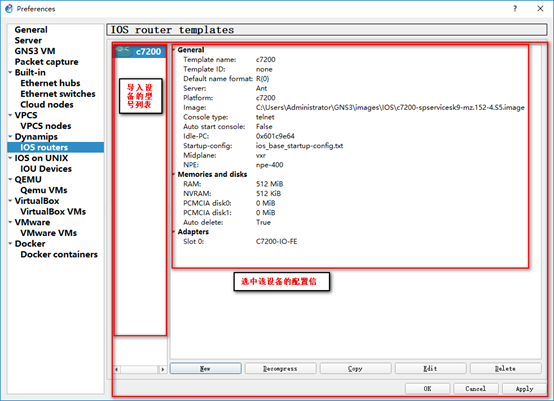Click the PCMCIA disk1 row

229,213
